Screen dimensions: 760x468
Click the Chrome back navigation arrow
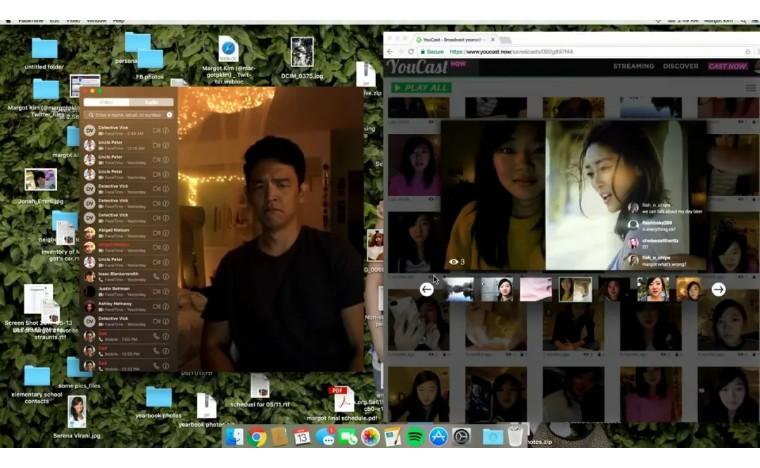coord(390,51)
